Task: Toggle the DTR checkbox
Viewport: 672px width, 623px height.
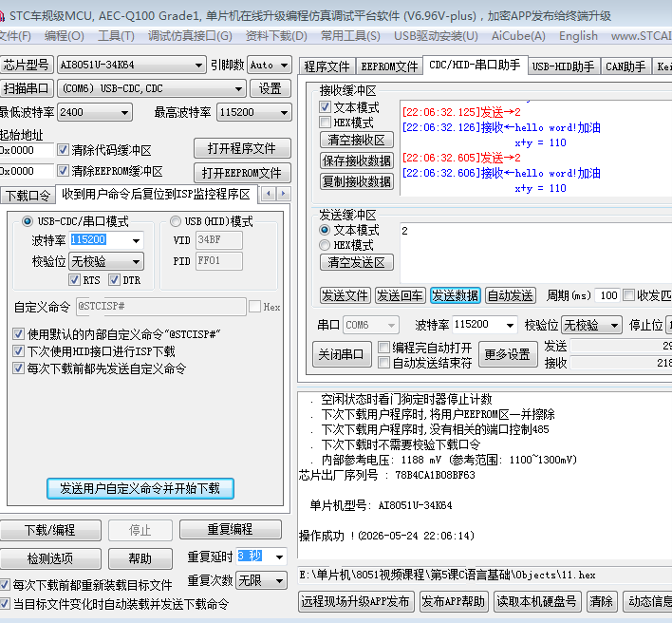Action: click(x=114, y=280)
